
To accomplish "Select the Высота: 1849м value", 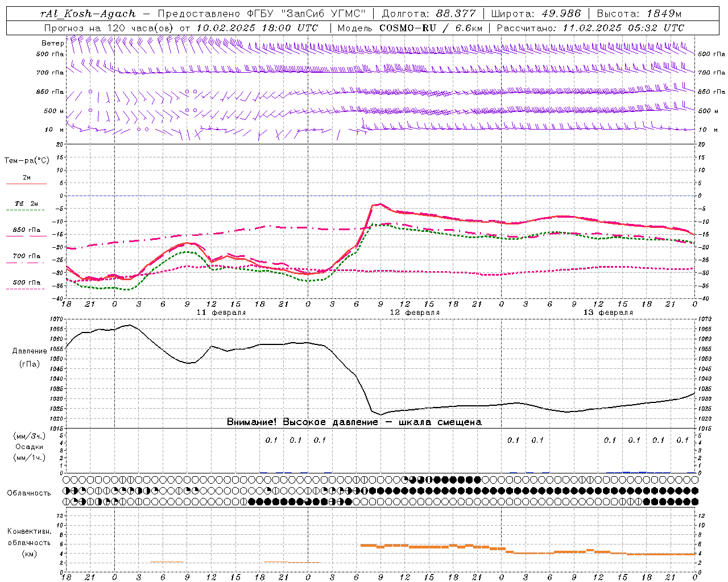I will click(x=639, y=14).
